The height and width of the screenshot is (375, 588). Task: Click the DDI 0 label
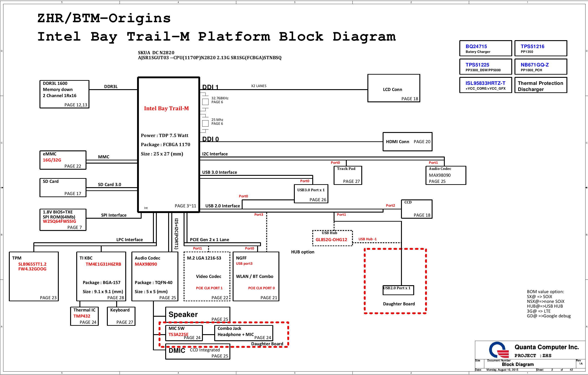click(211, 139)
